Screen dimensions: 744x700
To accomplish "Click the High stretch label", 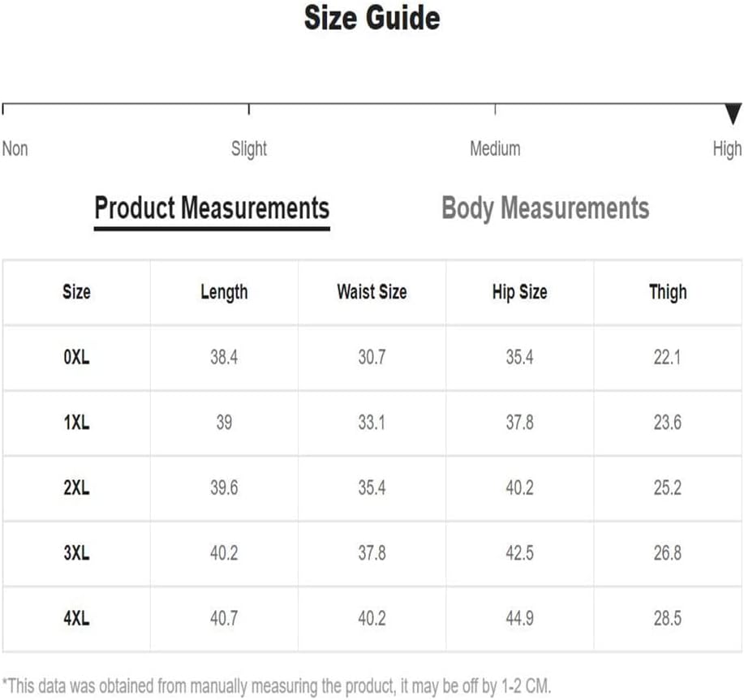I will tap(727, 149).
